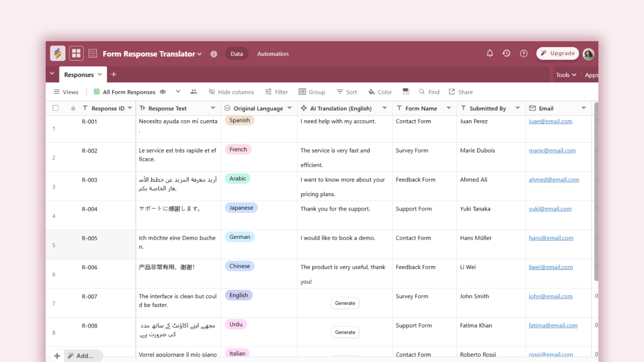
Task: Open the Filter options
Action: click(x=276, y=92)
